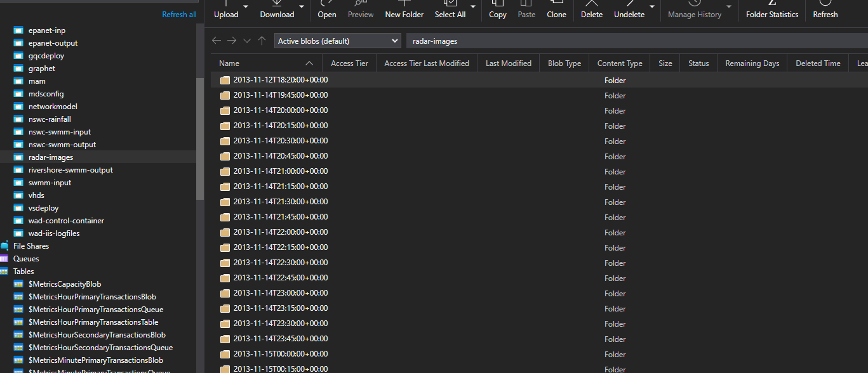Select the epanet-inp container icon
Viewport: 868px width, 373px height.
click(x=18, y=30)
